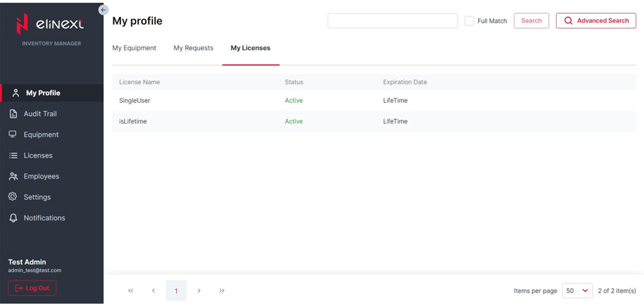This screenshot has width=644, height=306.
Task: Click the My profile page heading
Action: point(137,21)
